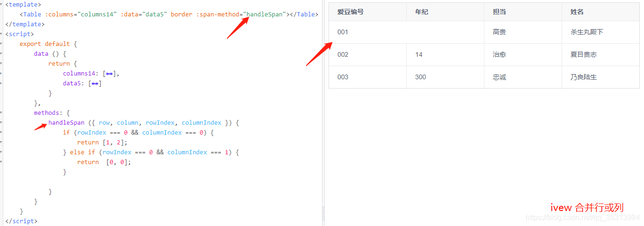Click the 年纪 column header

pyautogui.click(x=445, y=12)
